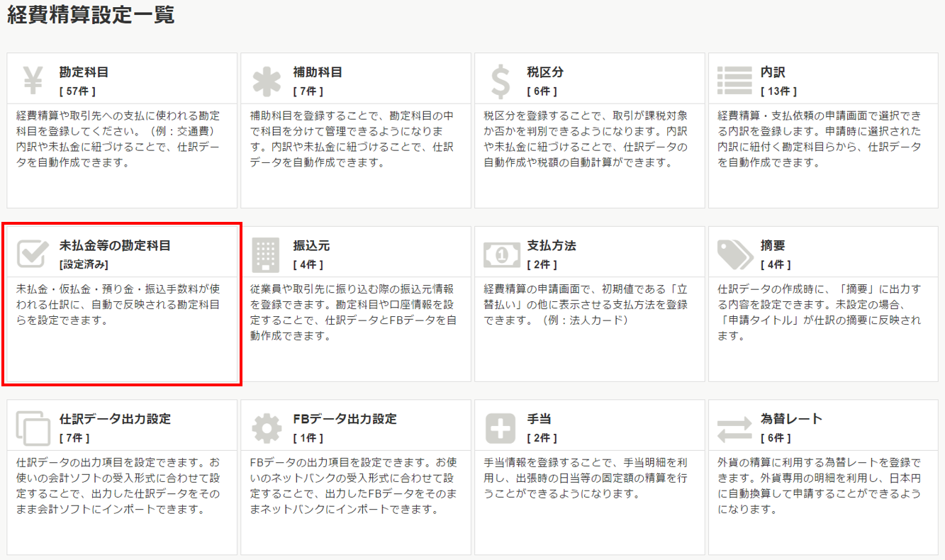Open FBデータ出力設定 title
This screenshot has height=560, width=945.
click(345, 419)
